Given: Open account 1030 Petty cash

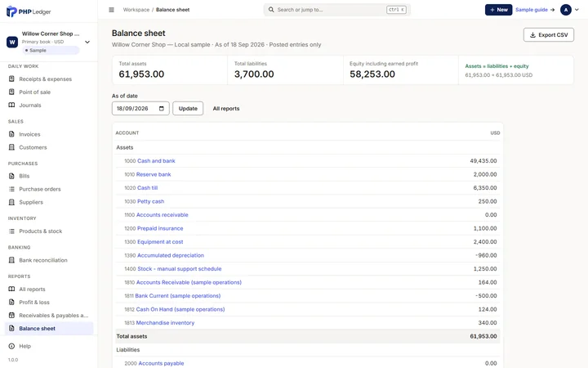Looking at the screenshot, I should pyautogui.click(x=151, y=201).
